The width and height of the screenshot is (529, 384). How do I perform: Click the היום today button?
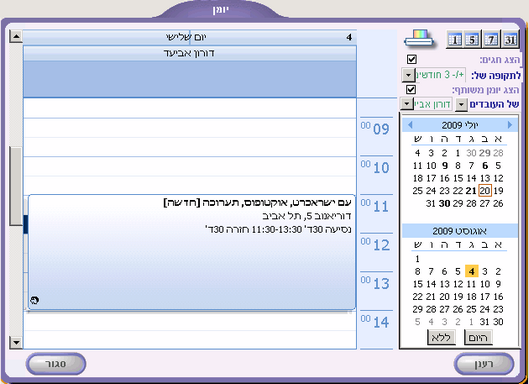pos(478,337)
